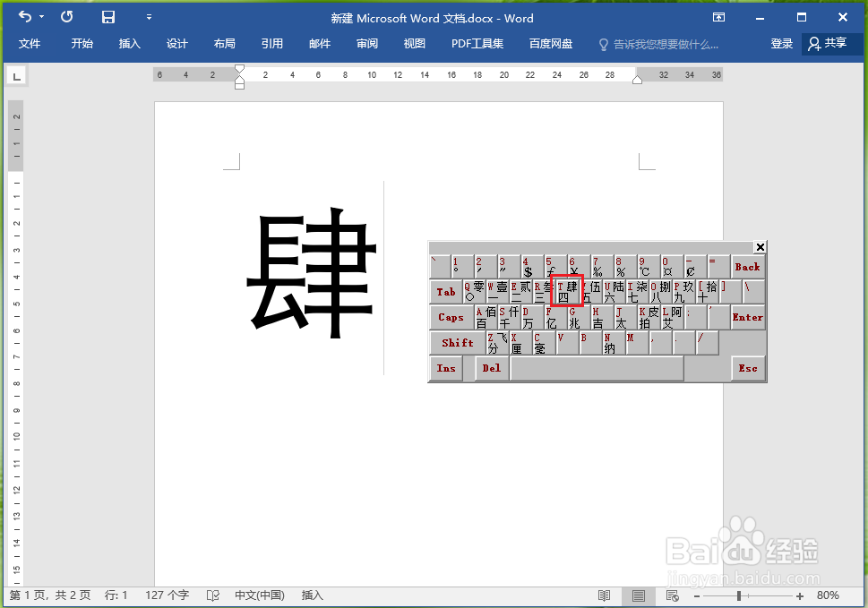Toggle the Ins key on the soft keyboard
868x608 pixels.
pos(446,368)
